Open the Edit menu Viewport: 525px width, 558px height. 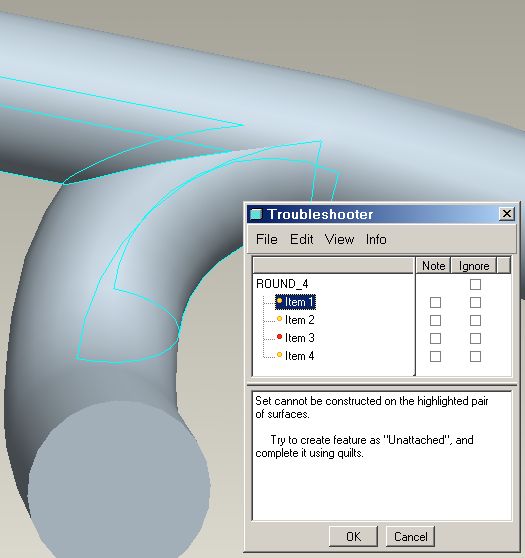[301, 239]
